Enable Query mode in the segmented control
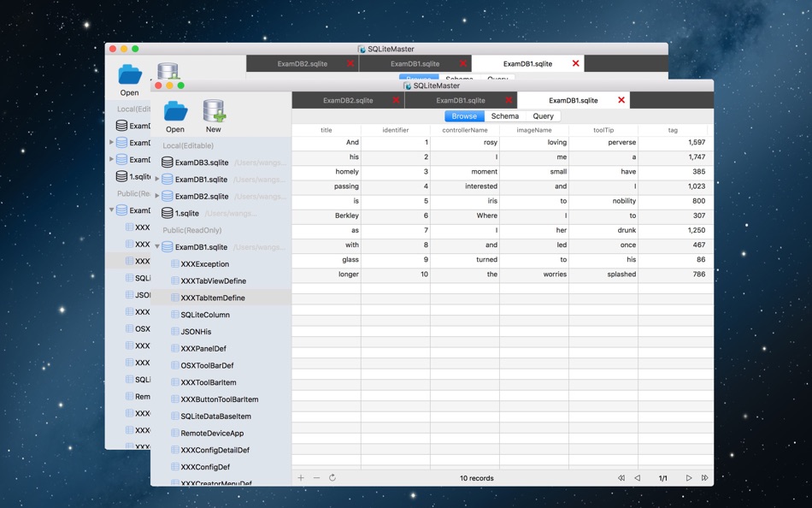The width and height of the screenshot is (812, 508). (544, 115)
